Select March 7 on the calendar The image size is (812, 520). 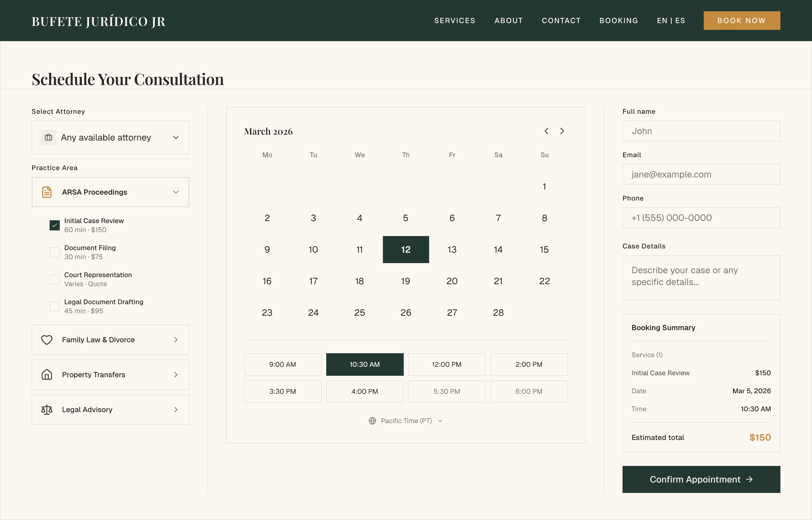(498, 218)
